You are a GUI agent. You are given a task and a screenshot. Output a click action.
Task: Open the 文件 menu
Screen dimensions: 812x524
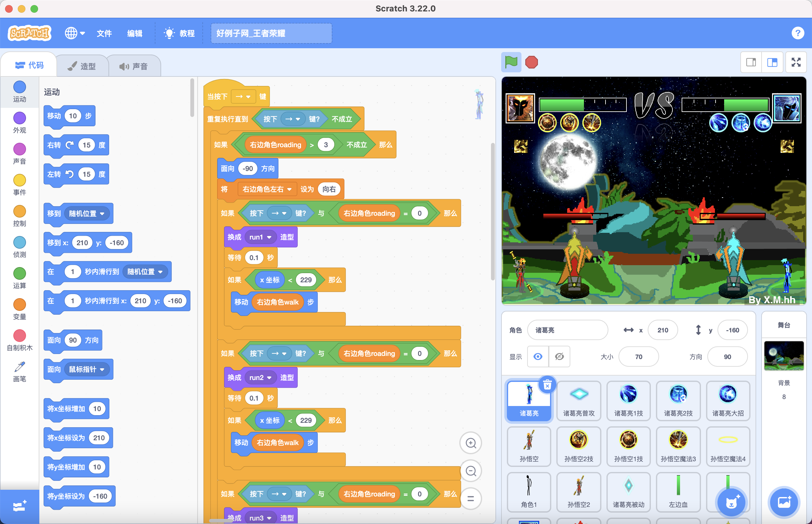click(x=104, y=33)
